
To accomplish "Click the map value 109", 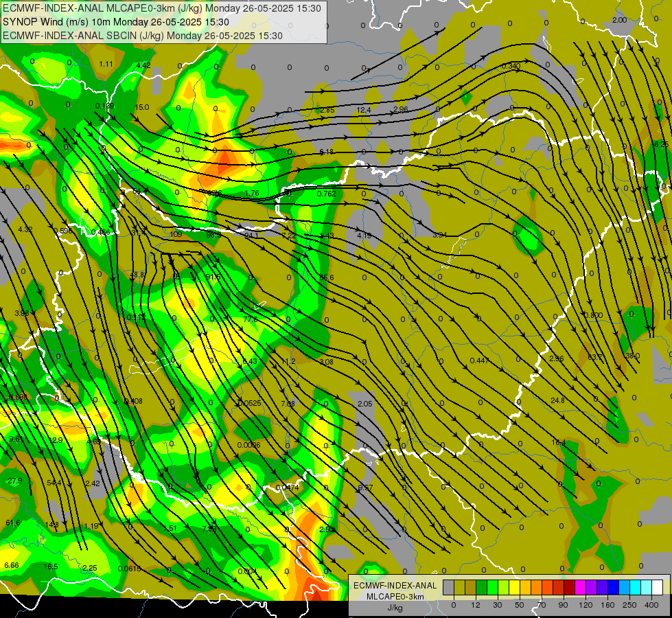I will coord(176,234).
